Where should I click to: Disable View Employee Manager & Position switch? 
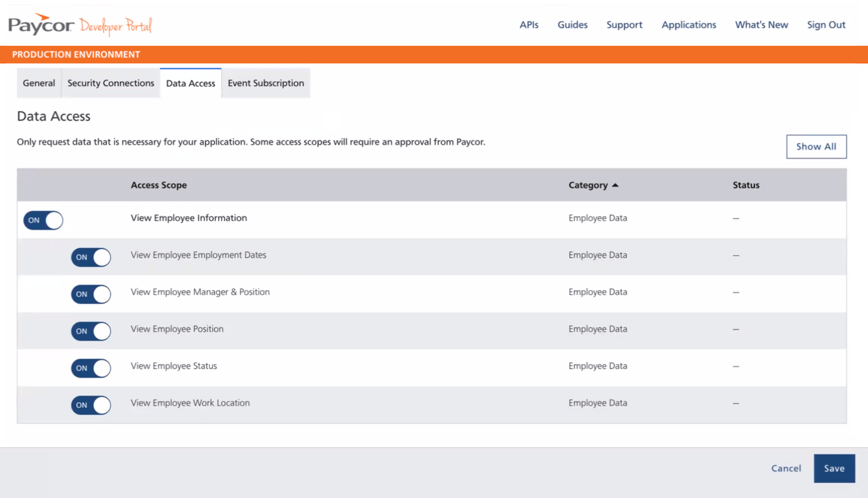pyautogui.click(x=91, y=294)
